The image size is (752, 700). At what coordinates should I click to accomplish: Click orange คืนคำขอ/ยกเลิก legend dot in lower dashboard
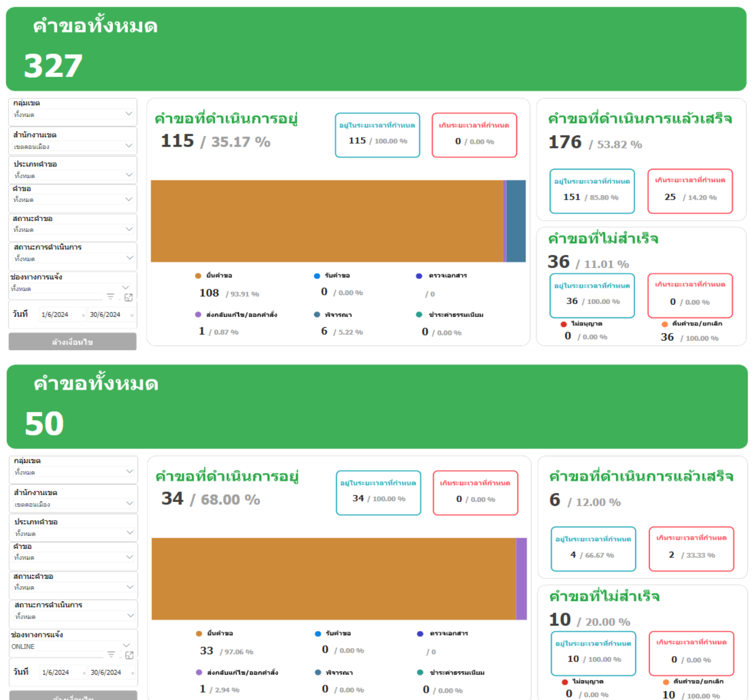tap(666, 682)
